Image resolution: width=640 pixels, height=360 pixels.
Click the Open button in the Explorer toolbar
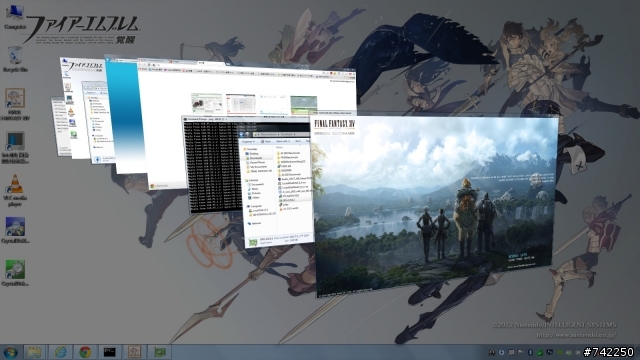[x=267, y=142]
